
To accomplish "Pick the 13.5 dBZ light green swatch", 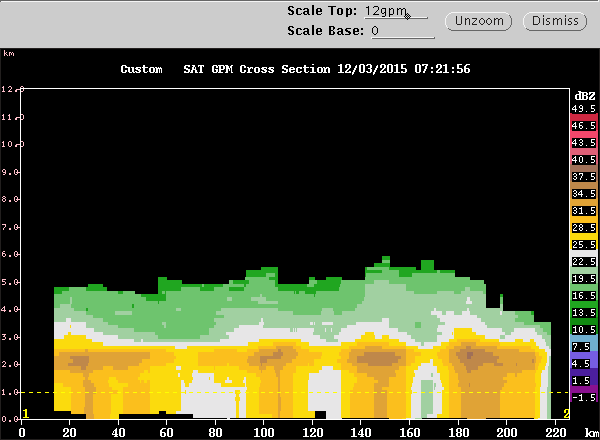I will tap(583, 313).
